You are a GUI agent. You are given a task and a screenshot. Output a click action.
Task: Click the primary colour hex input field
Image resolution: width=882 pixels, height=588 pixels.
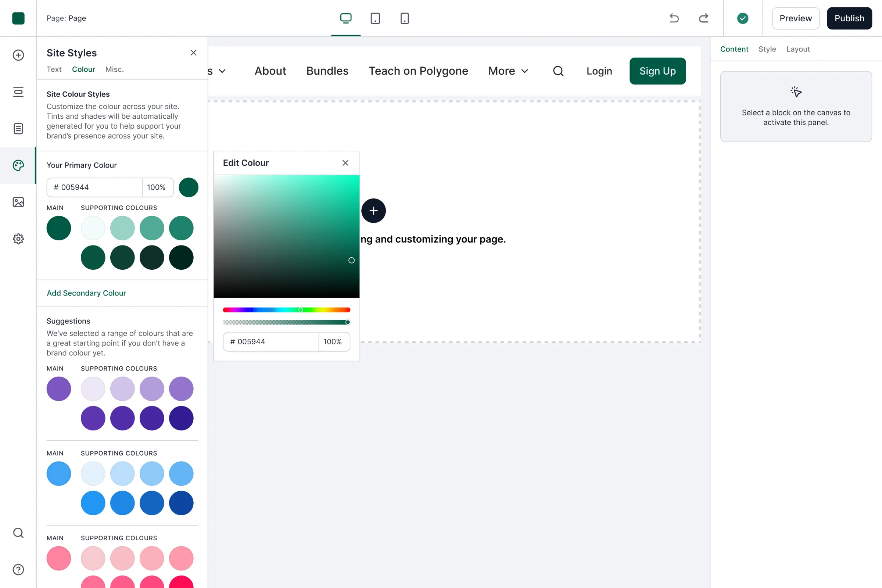point(94,187)
